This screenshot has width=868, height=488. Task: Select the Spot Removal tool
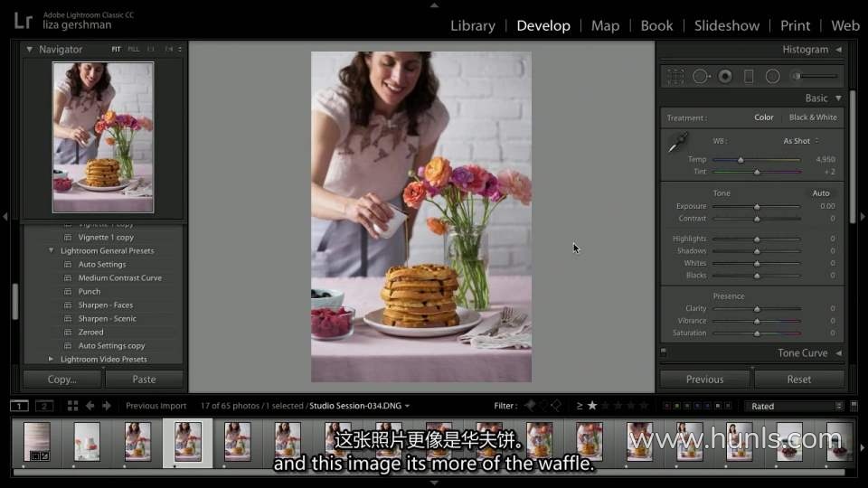coord(701,77)
